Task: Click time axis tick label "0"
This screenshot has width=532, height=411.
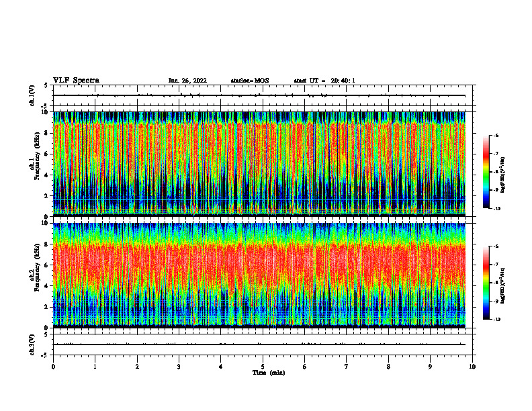Action: tap(53, 367)
